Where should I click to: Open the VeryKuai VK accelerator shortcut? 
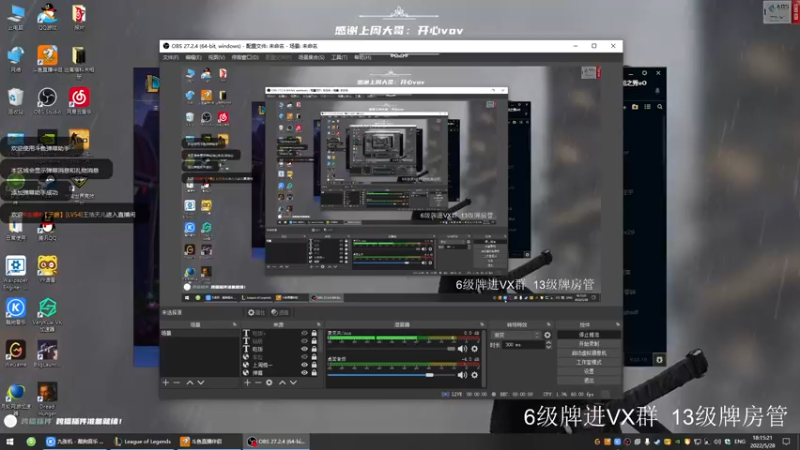tap(47, 314)
